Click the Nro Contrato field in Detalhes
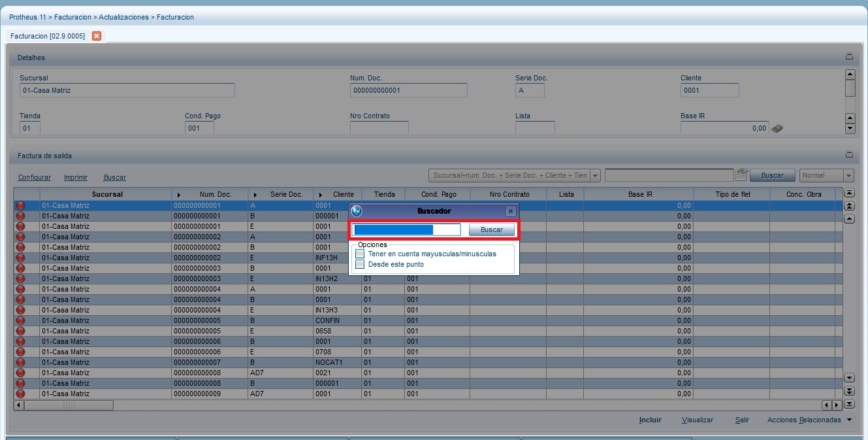Viewport: 868px width, 440px height. tap(379, 128)
